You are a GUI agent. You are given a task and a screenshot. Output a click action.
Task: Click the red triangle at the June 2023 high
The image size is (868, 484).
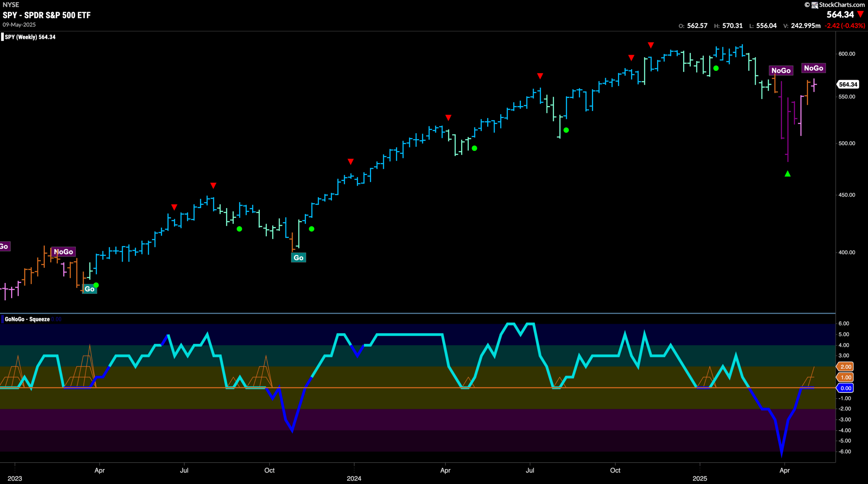click(x=174, y=207)
